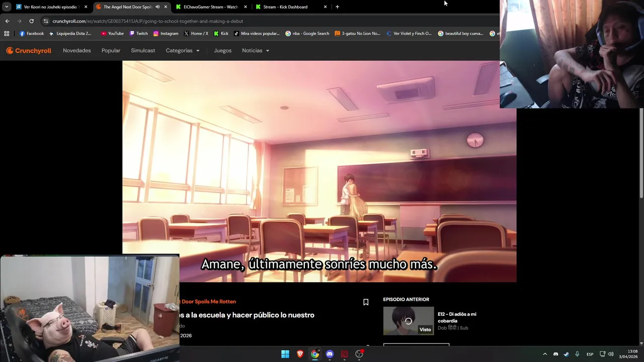This screenshot has width=644, height=362.
Task: Open the Instagram bookmark
Action: tap(166, 34)
